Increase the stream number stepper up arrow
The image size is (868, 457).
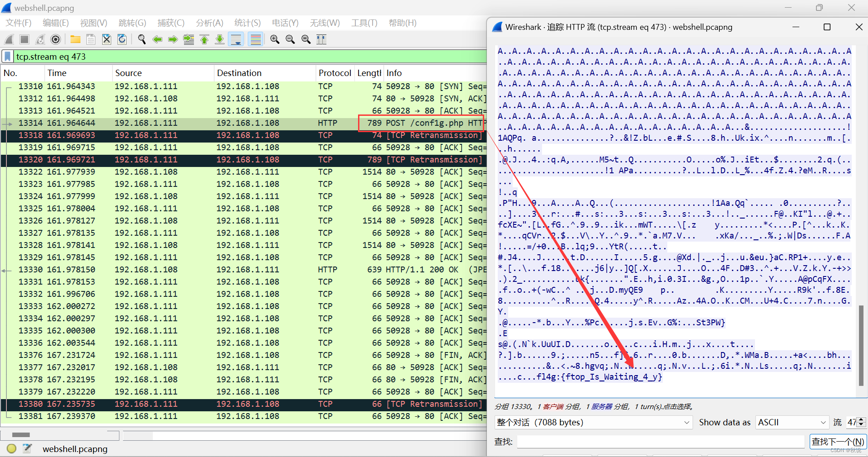pyautogui.click(x=861, y=419)
